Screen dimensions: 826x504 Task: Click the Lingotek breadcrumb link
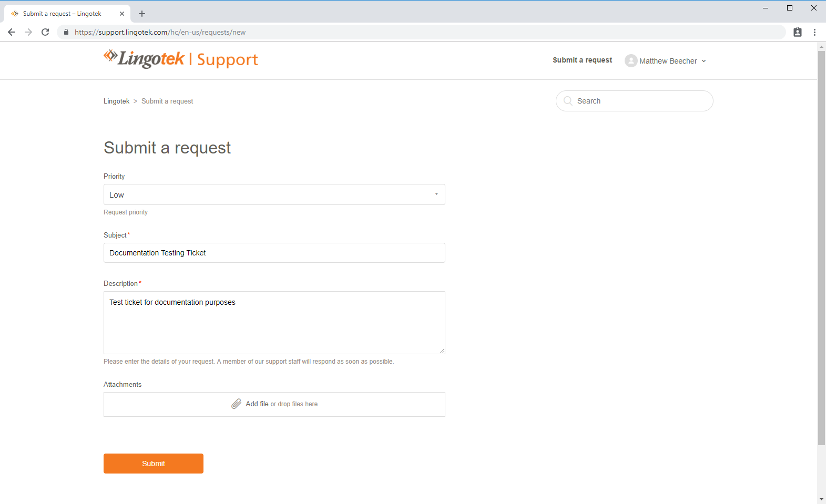116,101
